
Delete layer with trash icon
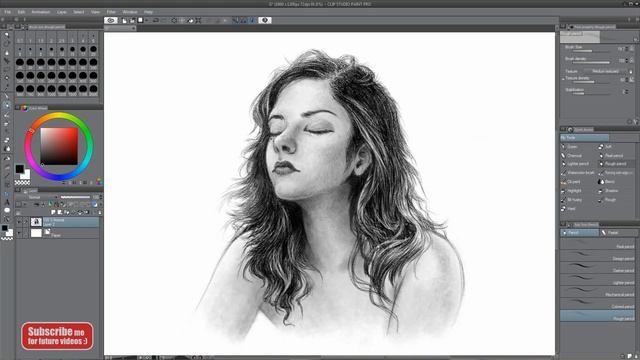coord(100,212)
